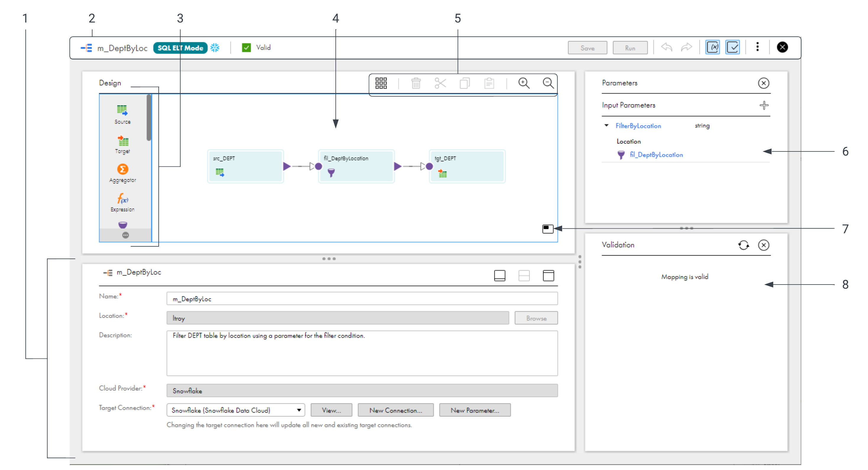The height and width of the screenshot is (470, 868).
Task: Click the 'Mapping is valid' message
Action: (684, 277)
